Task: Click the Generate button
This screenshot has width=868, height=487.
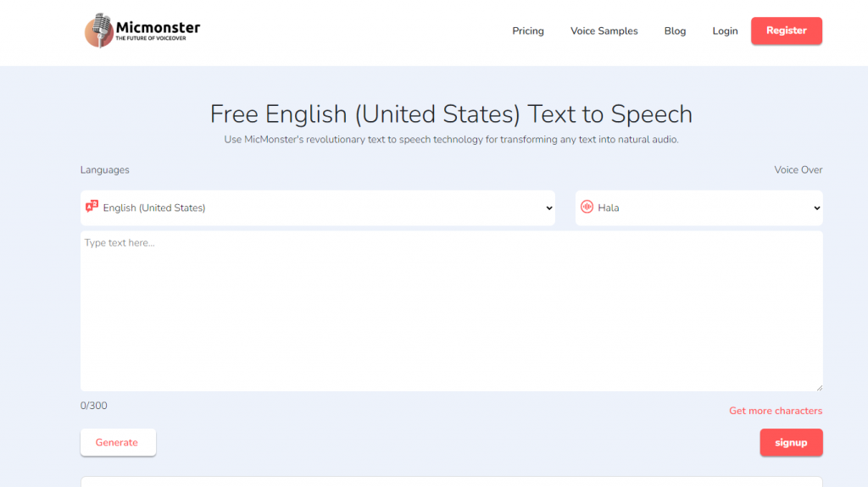Action: (x=118, y=442)
